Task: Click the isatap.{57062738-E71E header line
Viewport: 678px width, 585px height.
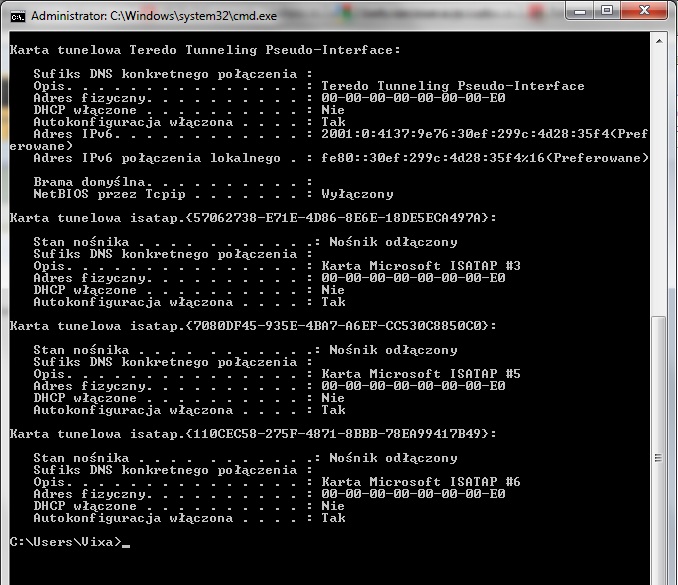Action: 253,218
